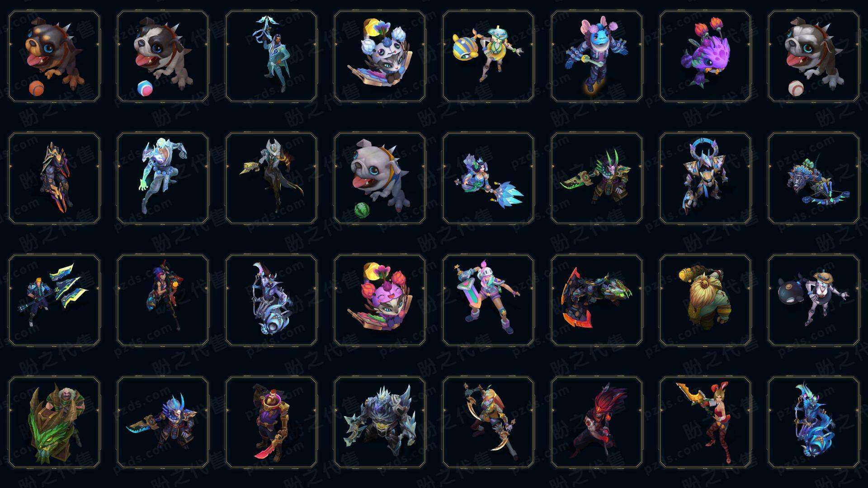This screenshot has height=488, width=868.
Task: Pick the girl with ice crystal staff
Action: click(x=488, y=178)
